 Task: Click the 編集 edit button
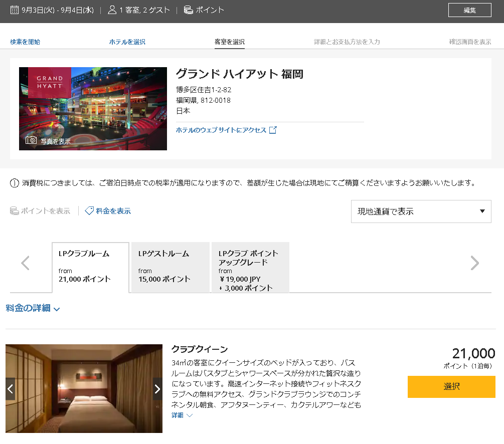(x=469, y=10)
